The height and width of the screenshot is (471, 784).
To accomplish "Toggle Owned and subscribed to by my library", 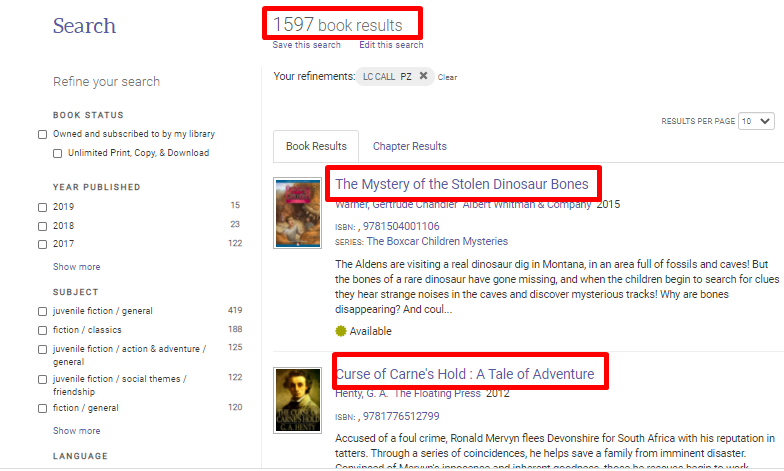I will 42,135.
